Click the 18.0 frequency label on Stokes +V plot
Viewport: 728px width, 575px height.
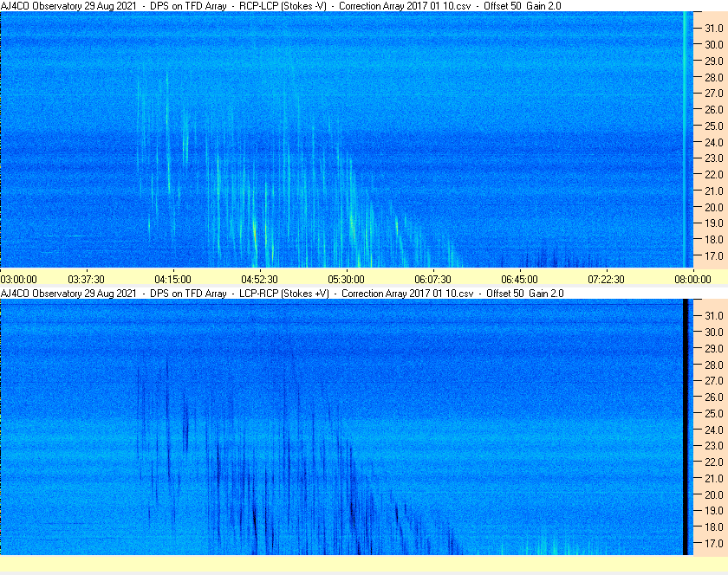point(714,527)
